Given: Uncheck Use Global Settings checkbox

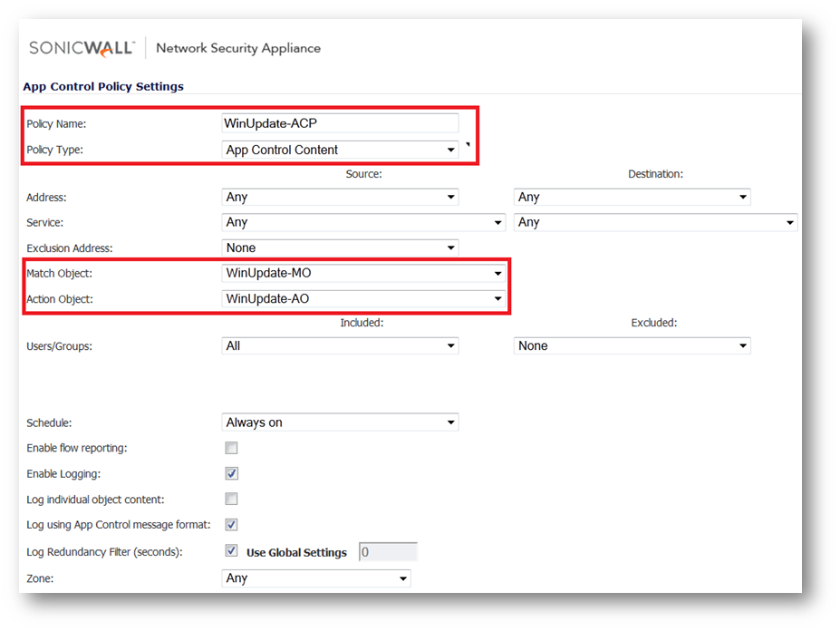Looking at the screenshot, I should (232, 551).
